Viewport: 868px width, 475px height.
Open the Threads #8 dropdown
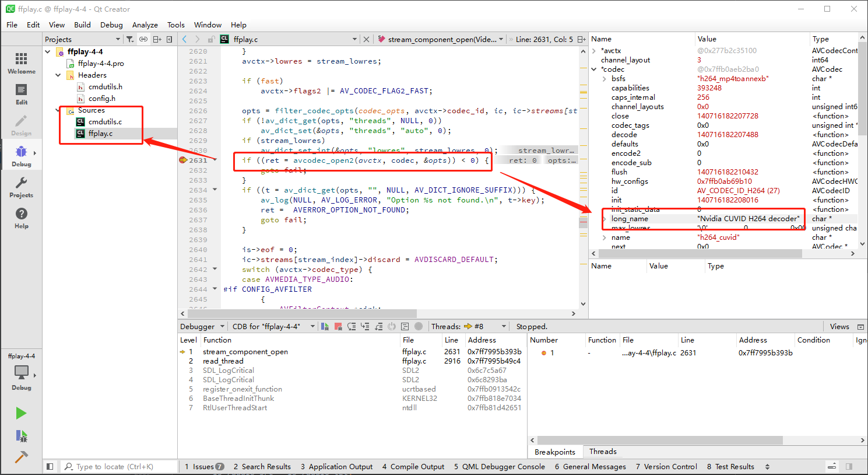[x=485, y=326]
